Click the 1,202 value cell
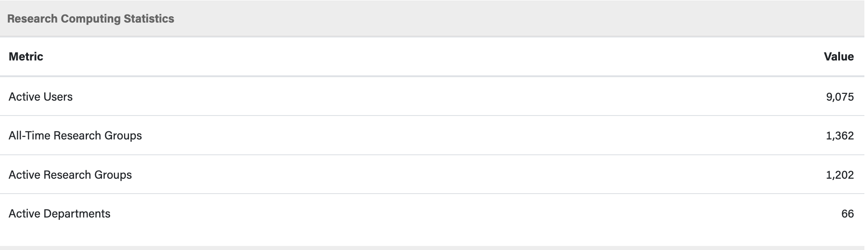The image size is (868, 250). point(840,175)
